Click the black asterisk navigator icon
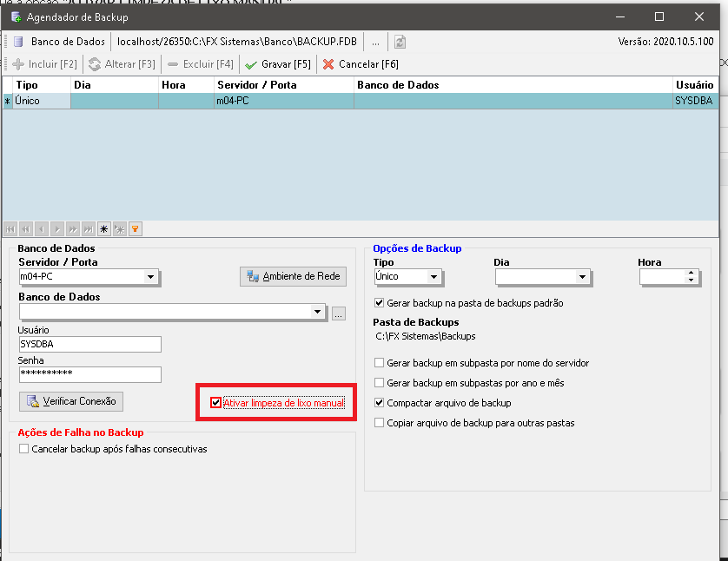Image resolution: width=728 pixels, height=561 pixels. [x=103, y=229]
